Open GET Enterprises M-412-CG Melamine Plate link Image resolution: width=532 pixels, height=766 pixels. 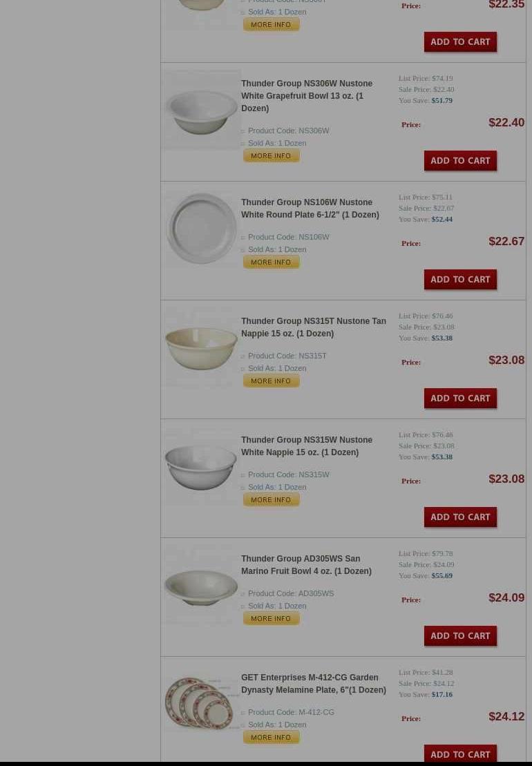[313, 683]
